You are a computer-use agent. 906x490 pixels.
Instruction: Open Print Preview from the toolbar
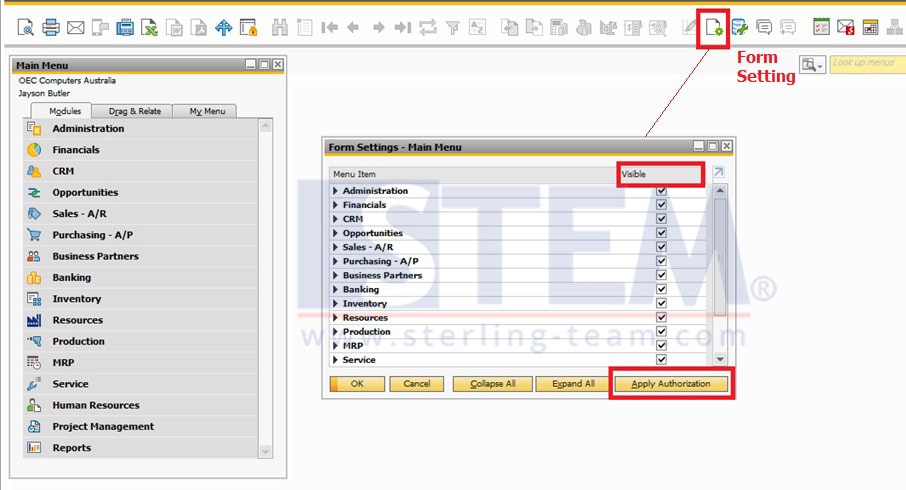pos(25,27)
